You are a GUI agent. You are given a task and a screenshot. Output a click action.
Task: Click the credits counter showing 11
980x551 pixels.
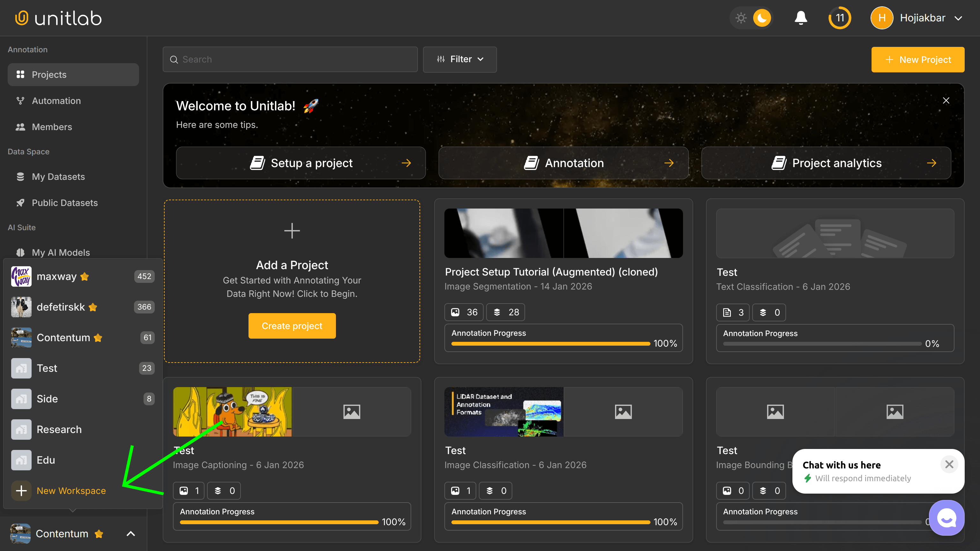tap(840, 18)
